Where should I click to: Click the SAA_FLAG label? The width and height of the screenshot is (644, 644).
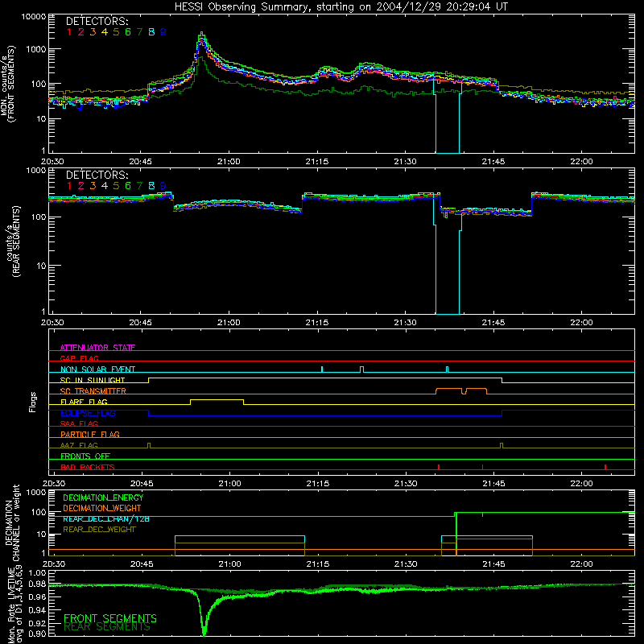tap(79, 423)
